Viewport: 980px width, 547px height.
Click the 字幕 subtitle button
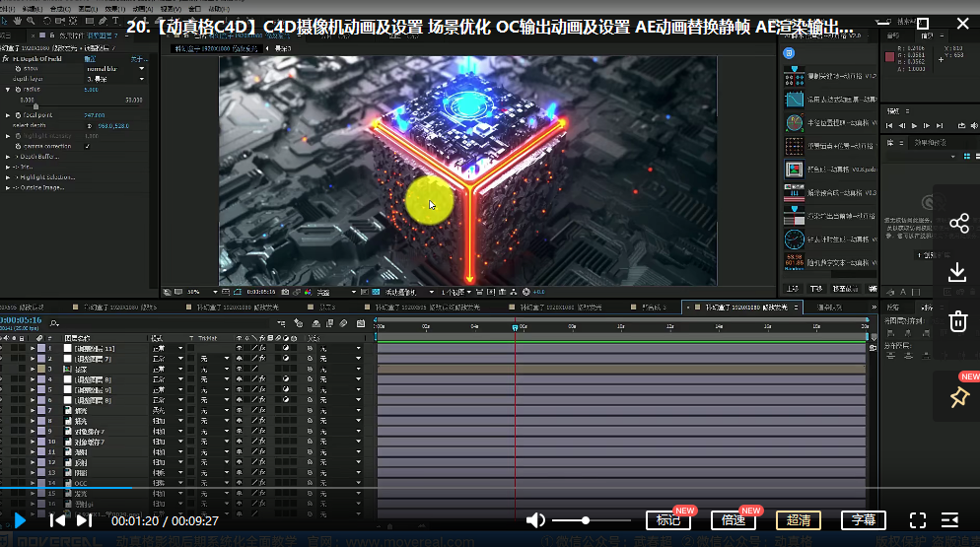(x=863, y=520)
